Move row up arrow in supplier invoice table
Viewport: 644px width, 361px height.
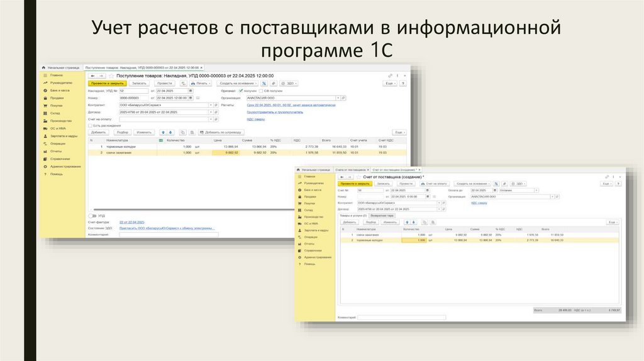(x=407, y=222)
